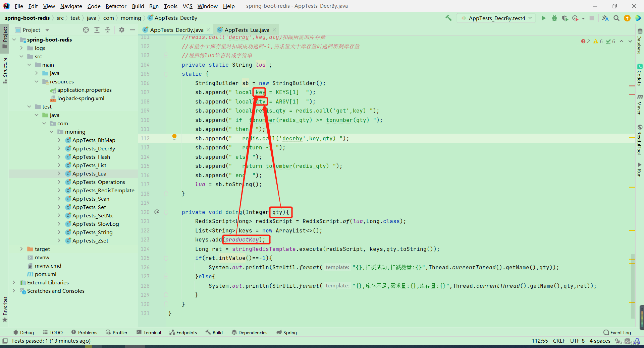This screenshot has height=348, width=644.
Task: Open the Codota side panel
Action: click(x=639, y=75)
